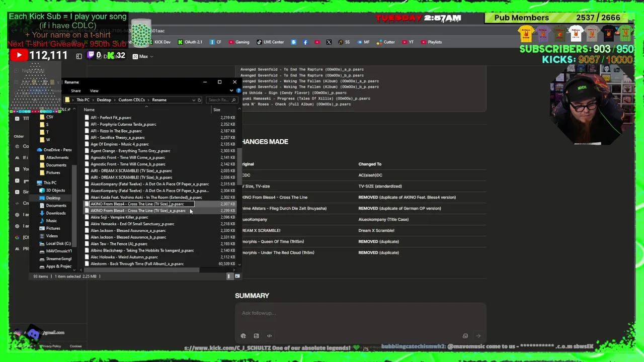Open the Facebook bookmark icon
Screen dimensions: 644x362
click(305, 42)
